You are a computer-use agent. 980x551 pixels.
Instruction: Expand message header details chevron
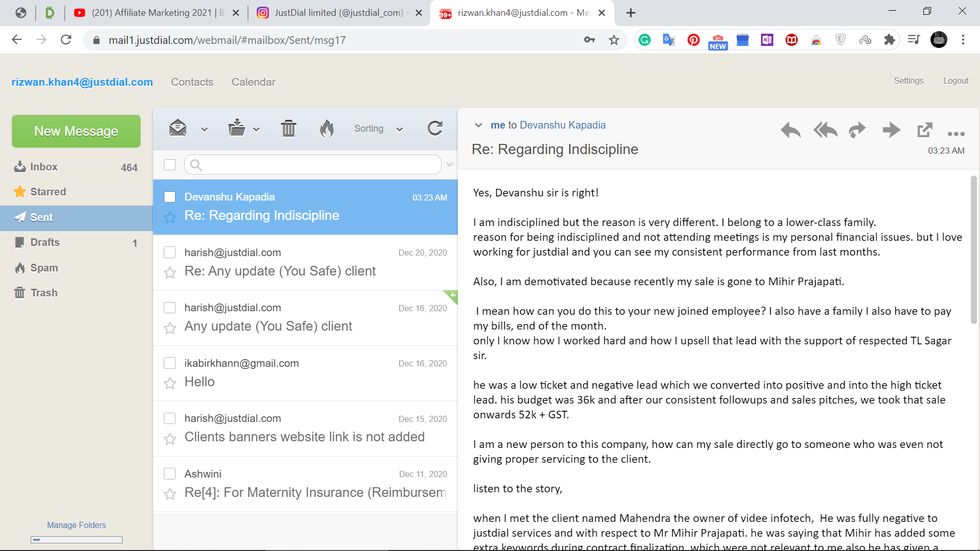coord(478,126)
